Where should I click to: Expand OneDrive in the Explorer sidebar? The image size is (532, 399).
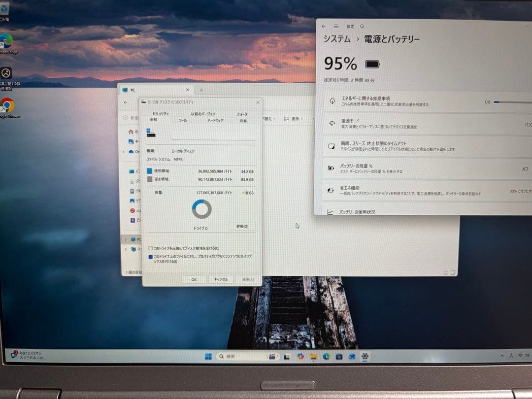[x=125, y=152]
